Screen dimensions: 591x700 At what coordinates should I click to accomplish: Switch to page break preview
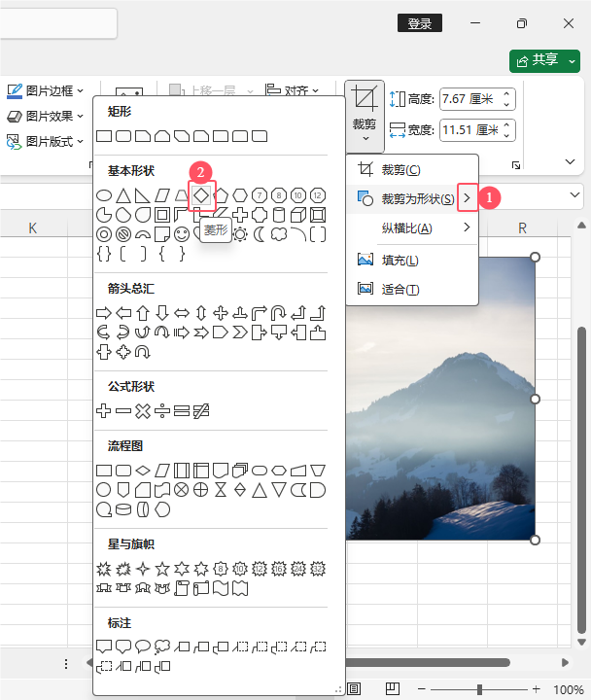tap(393, 689)
